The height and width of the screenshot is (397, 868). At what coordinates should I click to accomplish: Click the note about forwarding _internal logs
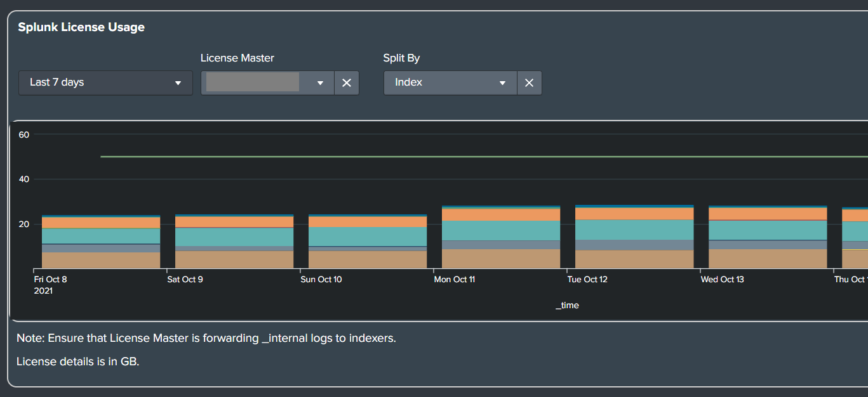tap(206, 338)
